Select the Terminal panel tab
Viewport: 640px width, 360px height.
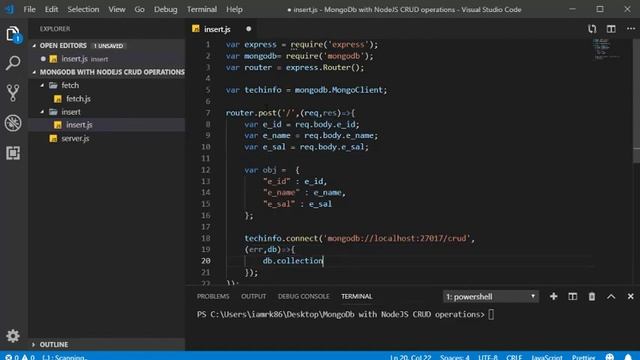[x=357, y=296]
